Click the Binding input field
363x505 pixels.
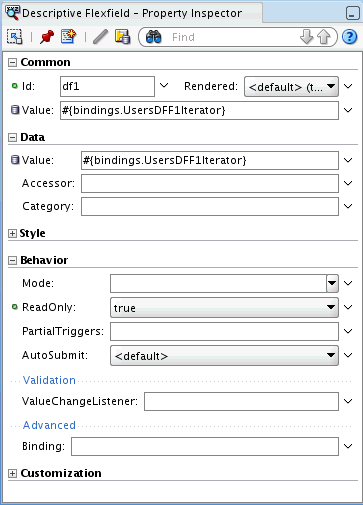click(x=205, y=446)
